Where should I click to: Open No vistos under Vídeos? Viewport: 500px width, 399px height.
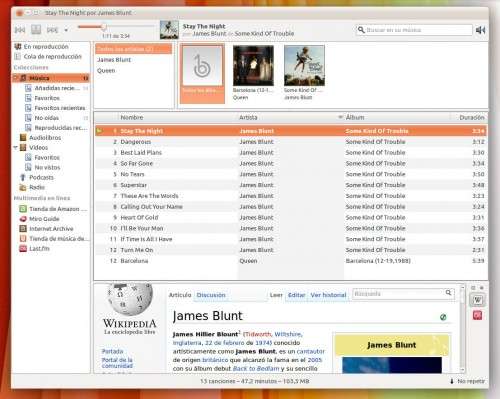pyautogui.click(x=43, y=167)
